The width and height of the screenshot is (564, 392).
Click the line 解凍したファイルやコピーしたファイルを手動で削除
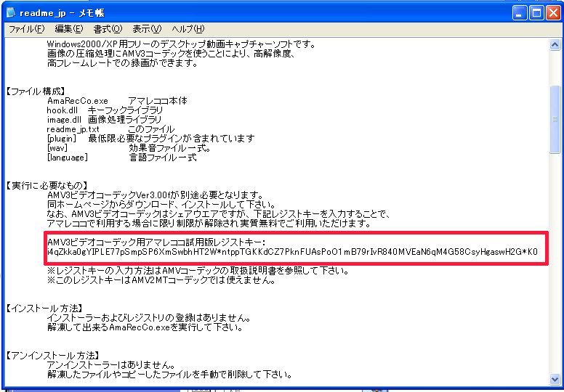click(x=169, y=375)
